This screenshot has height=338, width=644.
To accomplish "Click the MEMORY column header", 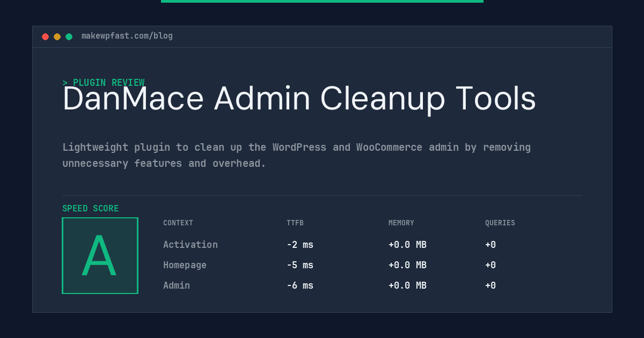I will point(401,223).
